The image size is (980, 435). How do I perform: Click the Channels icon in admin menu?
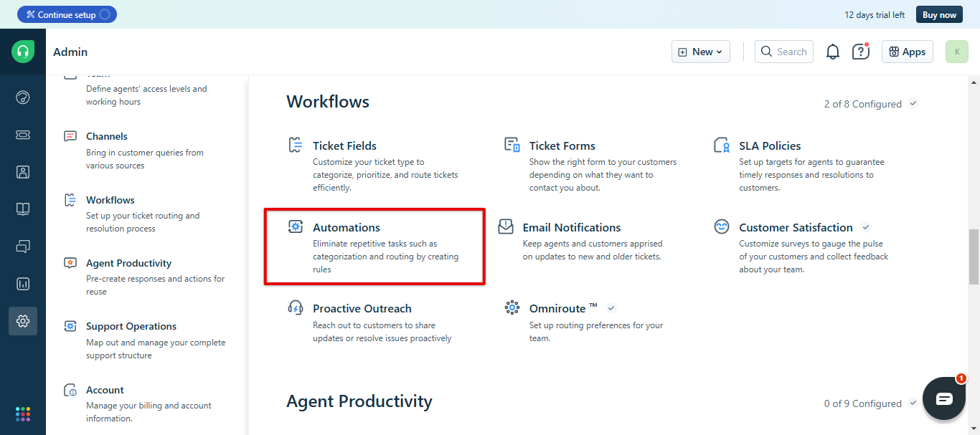coord(70,136)
